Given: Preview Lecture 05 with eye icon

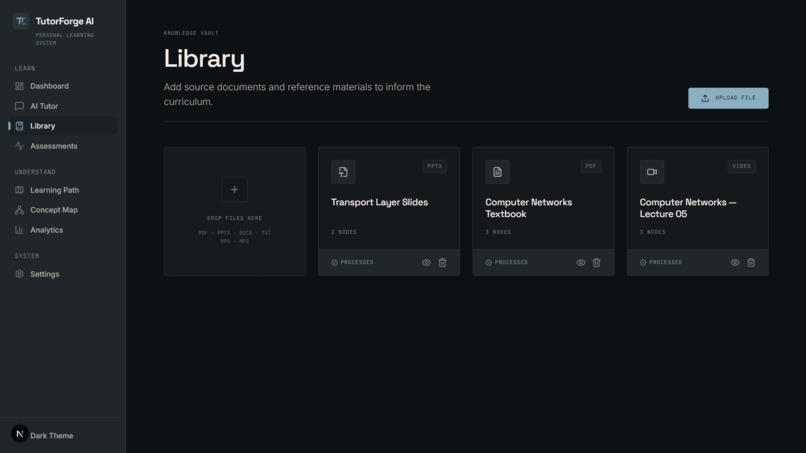Looking at the screenshot, I should pyautogui.click(x=735, y=262).
